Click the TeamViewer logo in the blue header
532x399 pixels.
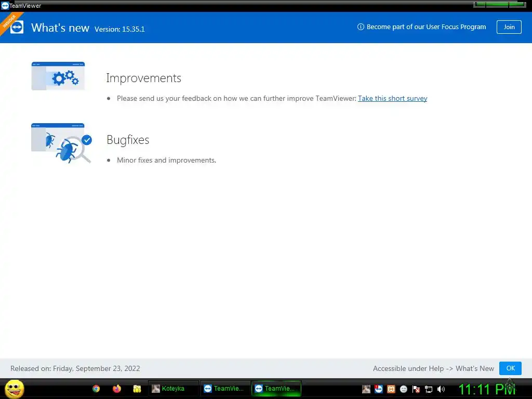(17, 27)
